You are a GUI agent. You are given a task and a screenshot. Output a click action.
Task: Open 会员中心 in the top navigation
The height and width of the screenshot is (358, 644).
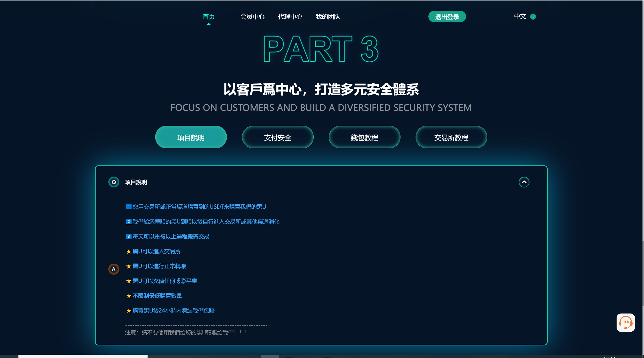252,17
